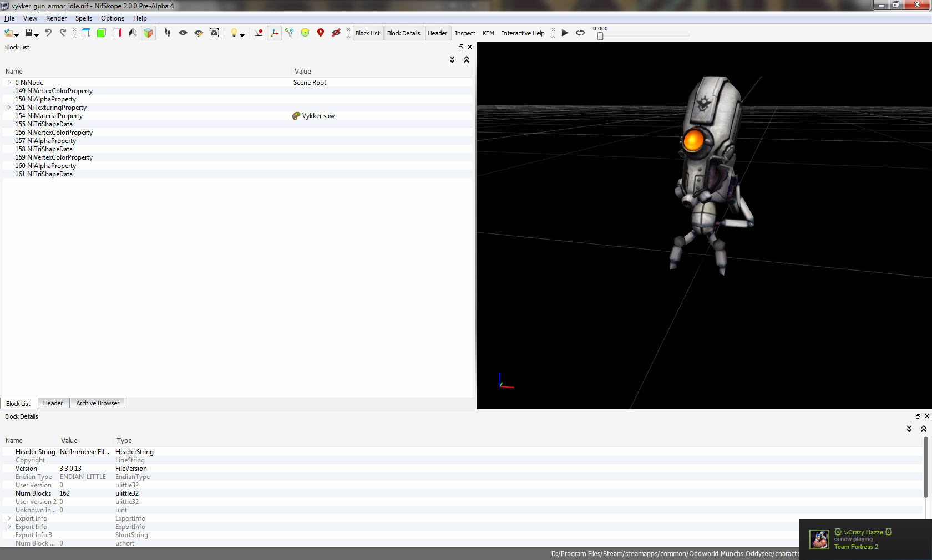
Task: Click the screenshot camera icon
Action: point(214,33)
